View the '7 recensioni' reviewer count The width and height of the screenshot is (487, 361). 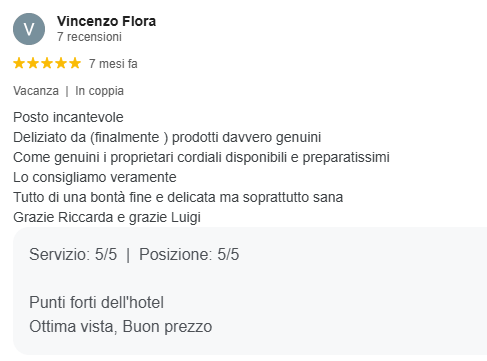89,37
